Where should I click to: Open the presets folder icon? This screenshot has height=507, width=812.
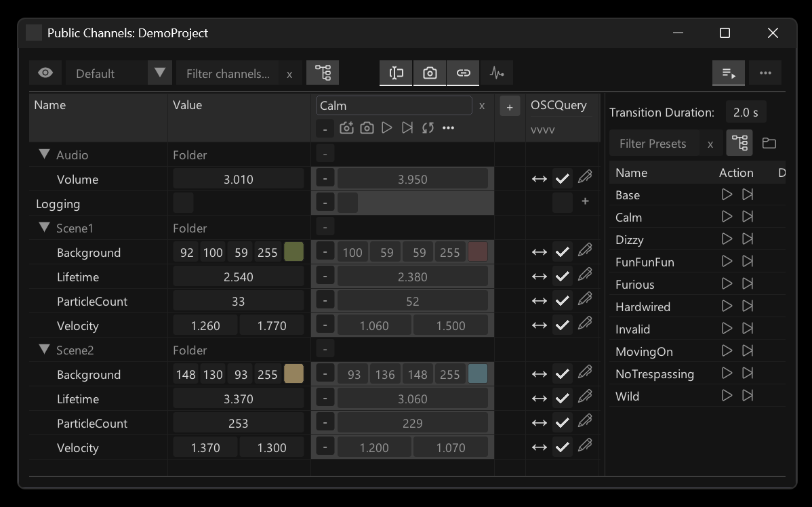click(x=769, y=143)
